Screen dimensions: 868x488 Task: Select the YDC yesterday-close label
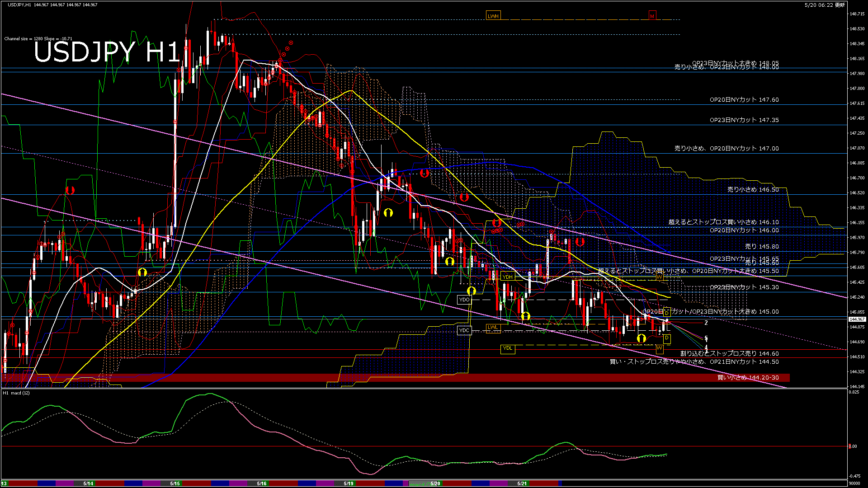tap(464, 330)
